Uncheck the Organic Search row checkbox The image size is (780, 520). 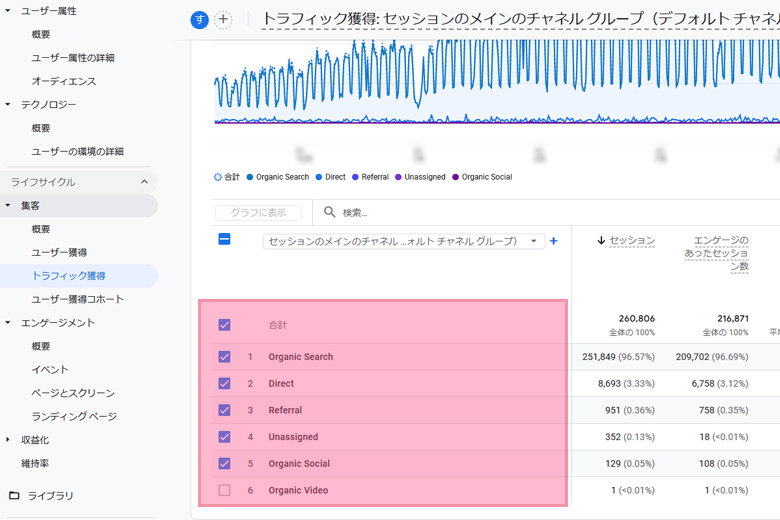tap(224, 357)
